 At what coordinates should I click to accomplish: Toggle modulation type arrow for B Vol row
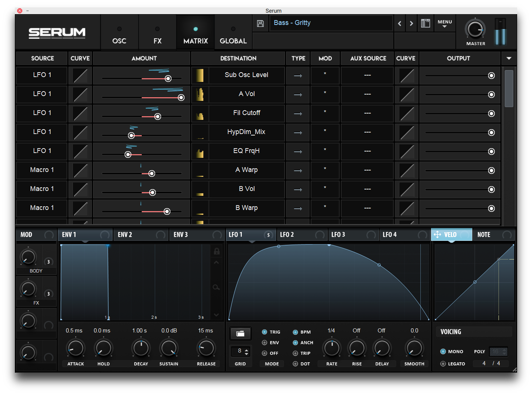pyautogui.click(x=298, y=189)
